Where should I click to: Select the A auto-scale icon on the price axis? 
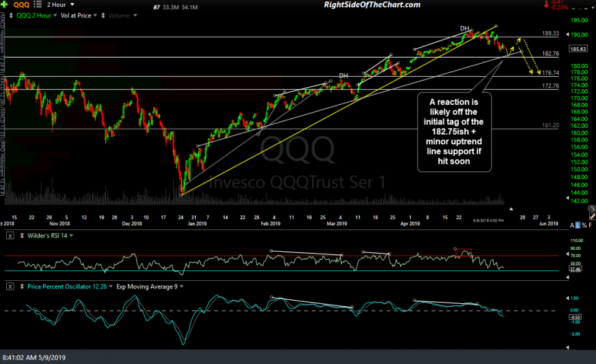(x=572, y=225)
